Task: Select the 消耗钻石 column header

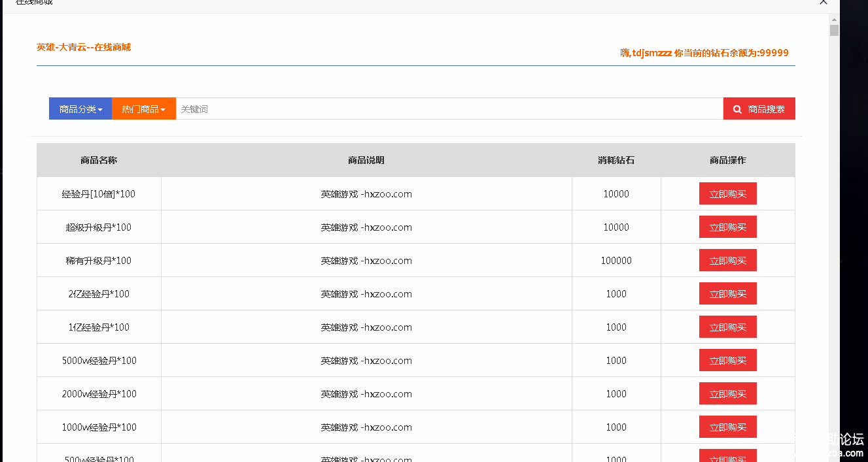Action: 616,160
